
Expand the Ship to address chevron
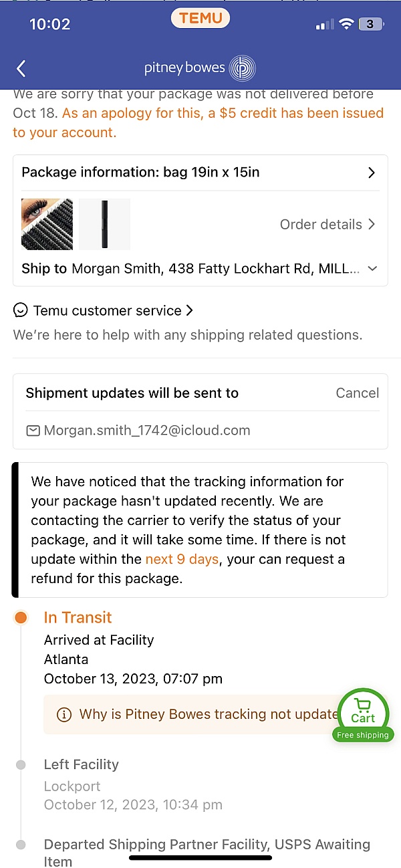pyautogui.click(x=372, y=269)
